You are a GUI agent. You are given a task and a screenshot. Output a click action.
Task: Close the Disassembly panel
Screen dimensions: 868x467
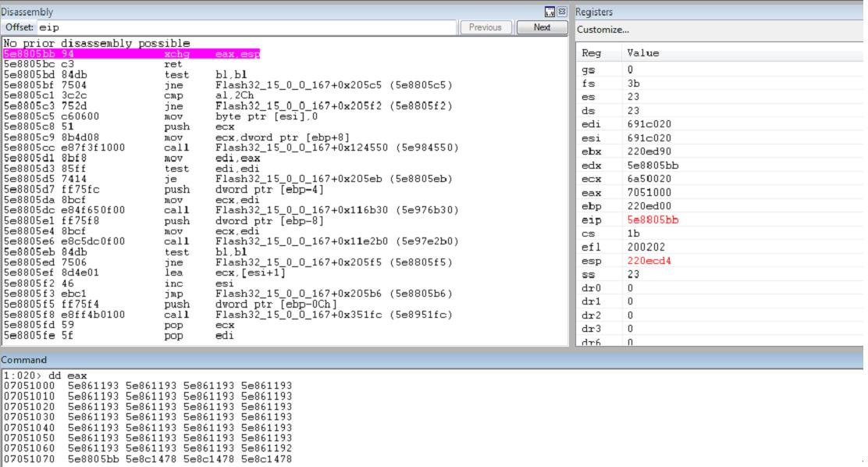pyautogui.click(x=561, y=12)
